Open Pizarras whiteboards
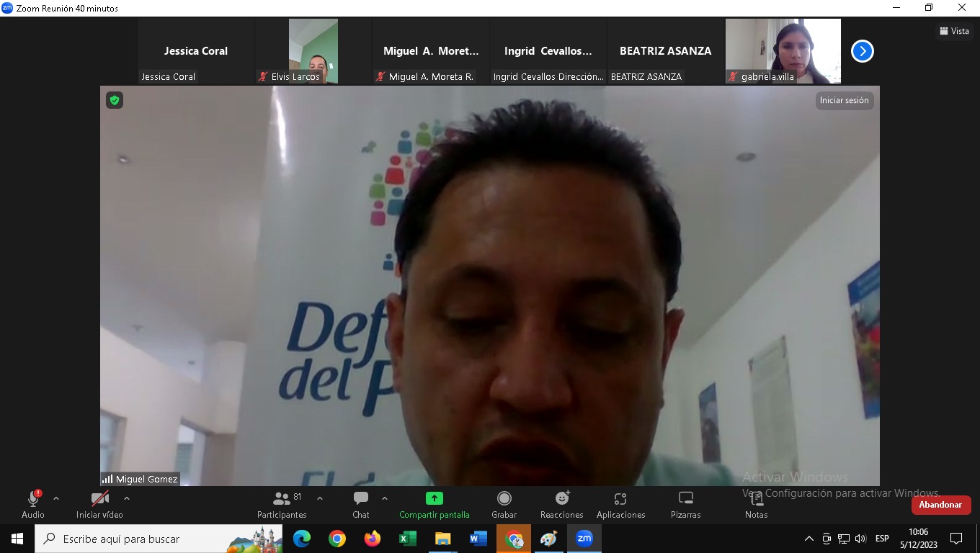Image resolution: width=980 pixels, height=553 pixels. click(x=685, y=504)
